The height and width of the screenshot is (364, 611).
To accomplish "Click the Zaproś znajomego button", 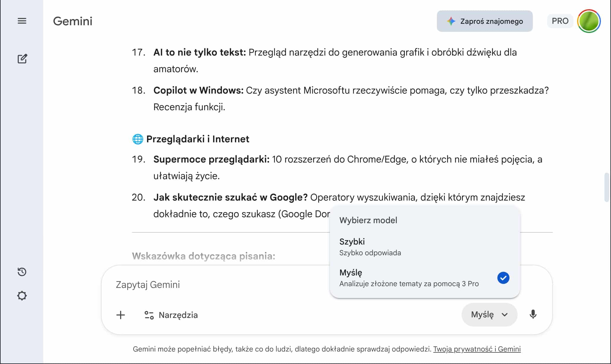I will coord(485,21).
